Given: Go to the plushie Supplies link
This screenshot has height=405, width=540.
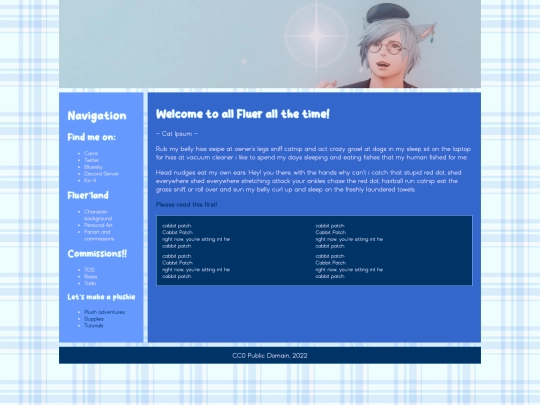Looking at the screenshot, I should point(94,319).
